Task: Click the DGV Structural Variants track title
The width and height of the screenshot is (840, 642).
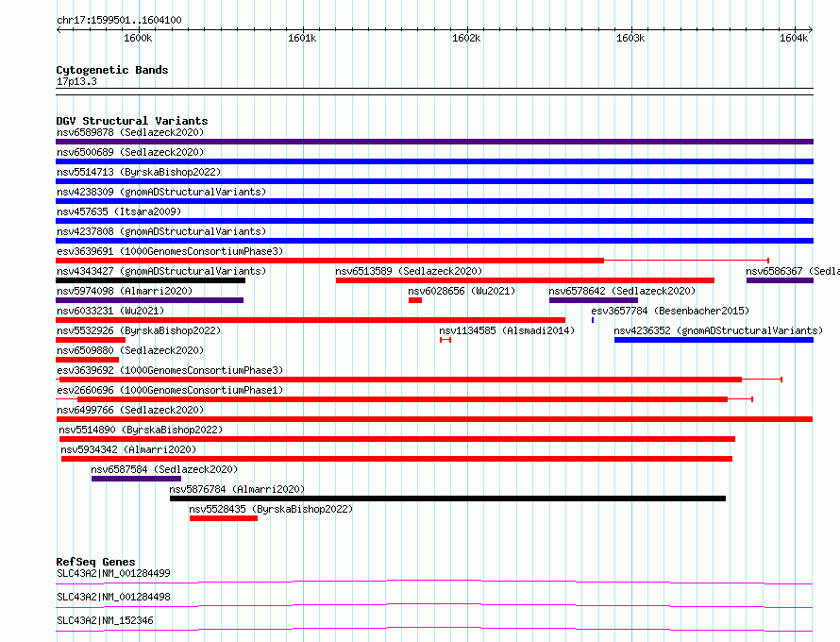Action: click(132, 121)
